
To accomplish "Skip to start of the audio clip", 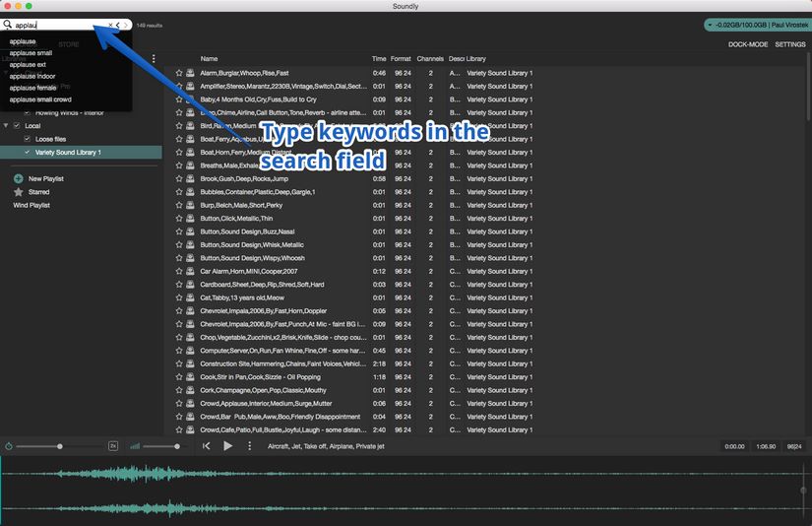I will point(207,446).
